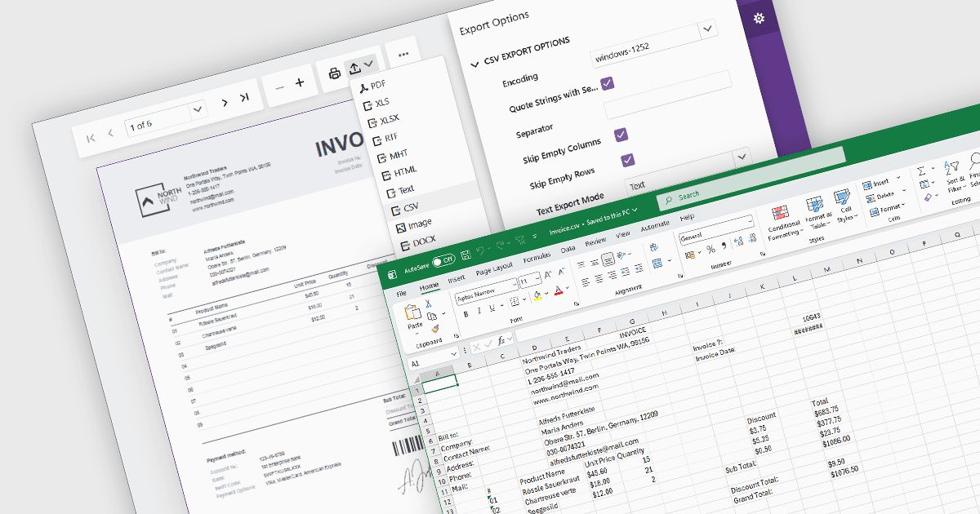Collapse the CSV Export Options section

coord(474,64)
